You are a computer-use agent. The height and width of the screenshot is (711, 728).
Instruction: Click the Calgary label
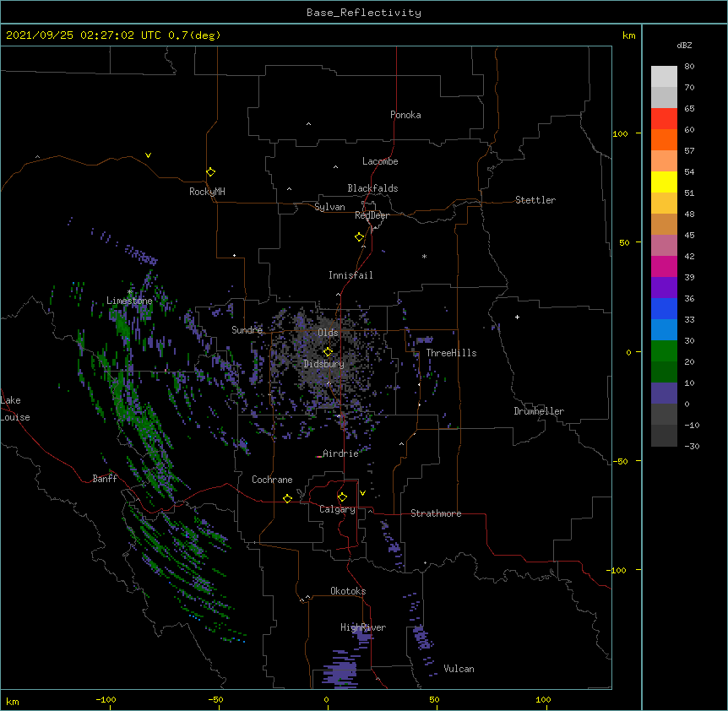pyautogui.click(x=337, y=509)
